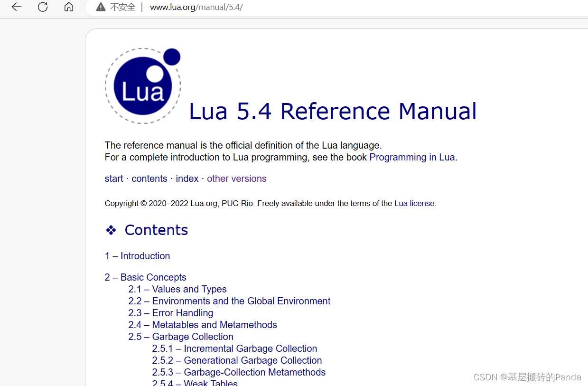Open chapter 1 – Introduction
Image resolution: width=588 pixels, height=386 pixels.
coord(137,256)
